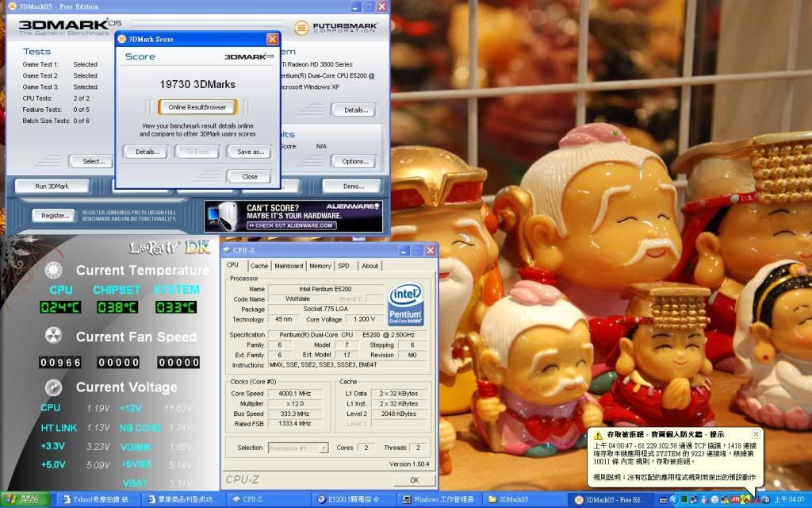Click Close button in Score dialog
The height and width of the screenshot is (508, 812).
tap(250, 177)
